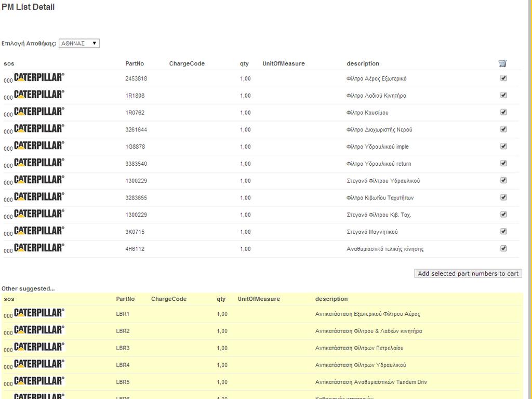This screenshot has width=532, height=399.
Task: Click the ChargeCode header in top table
Action: [x=187, y=63]
